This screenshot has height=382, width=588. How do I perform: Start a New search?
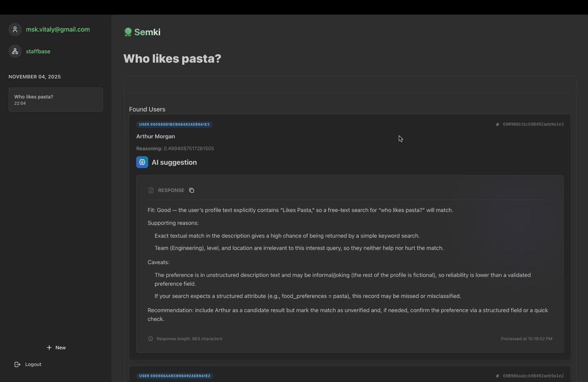(56, 348)
